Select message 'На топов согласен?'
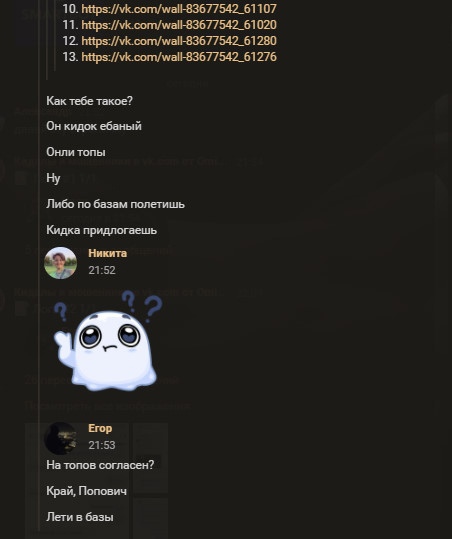 (100, 465)
